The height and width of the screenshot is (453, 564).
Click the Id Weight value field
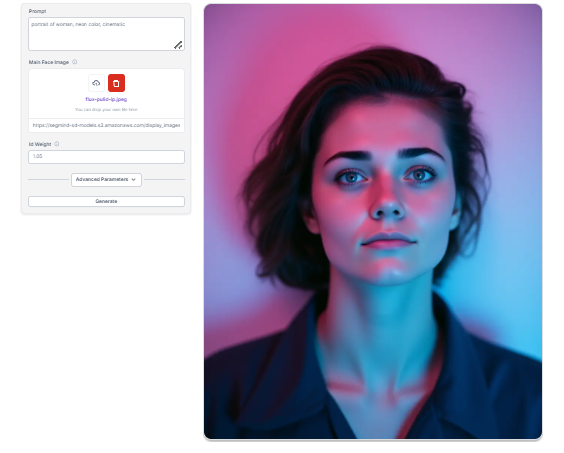[106, 157]
